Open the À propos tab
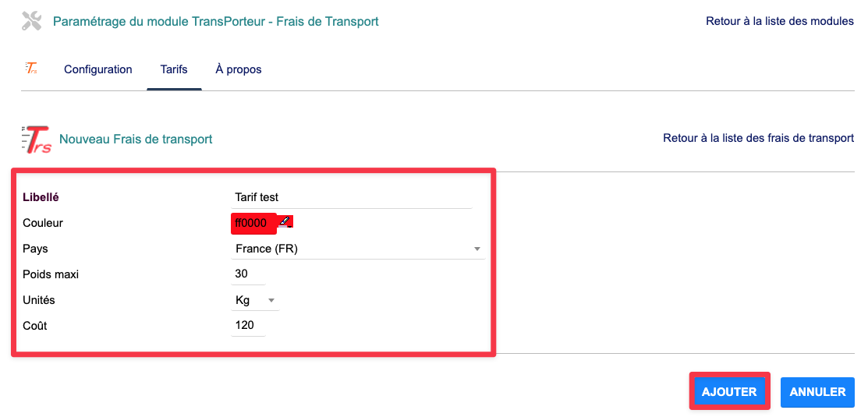The image size is (868, 417). tap(239, 69)
